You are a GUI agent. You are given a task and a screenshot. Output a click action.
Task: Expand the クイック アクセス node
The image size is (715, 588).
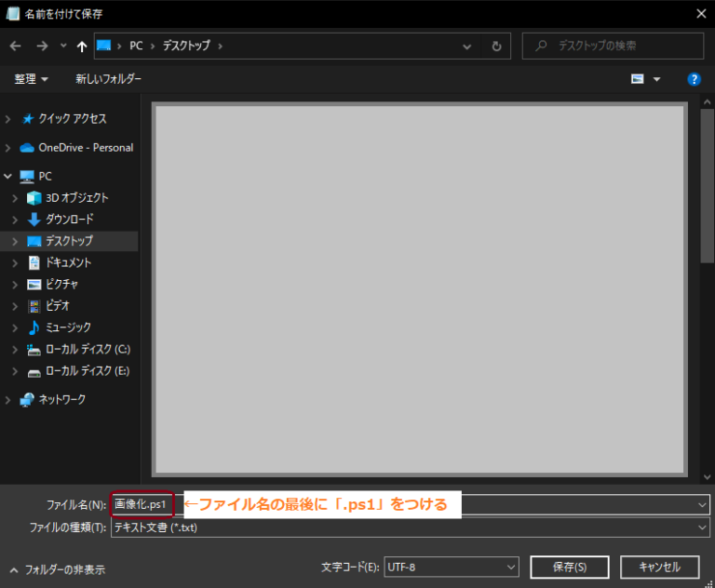(7, 119)
